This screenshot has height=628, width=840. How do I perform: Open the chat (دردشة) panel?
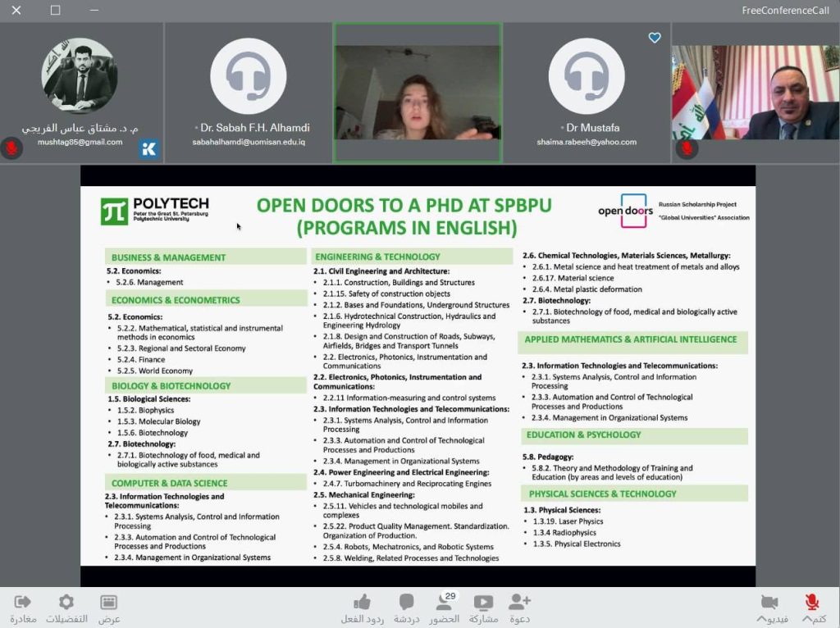[x=406, y=603]
